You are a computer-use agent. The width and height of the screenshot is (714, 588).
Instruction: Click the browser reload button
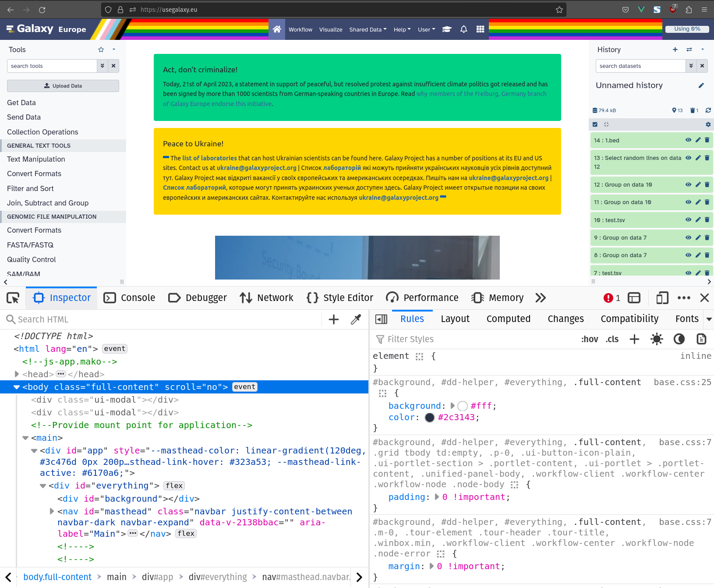(x=42, y=10)
